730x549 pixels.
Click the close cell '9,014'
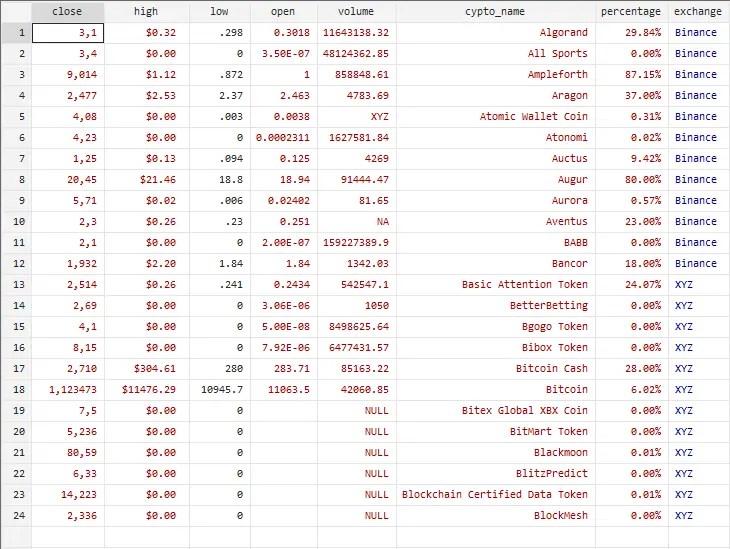[68, 75]
